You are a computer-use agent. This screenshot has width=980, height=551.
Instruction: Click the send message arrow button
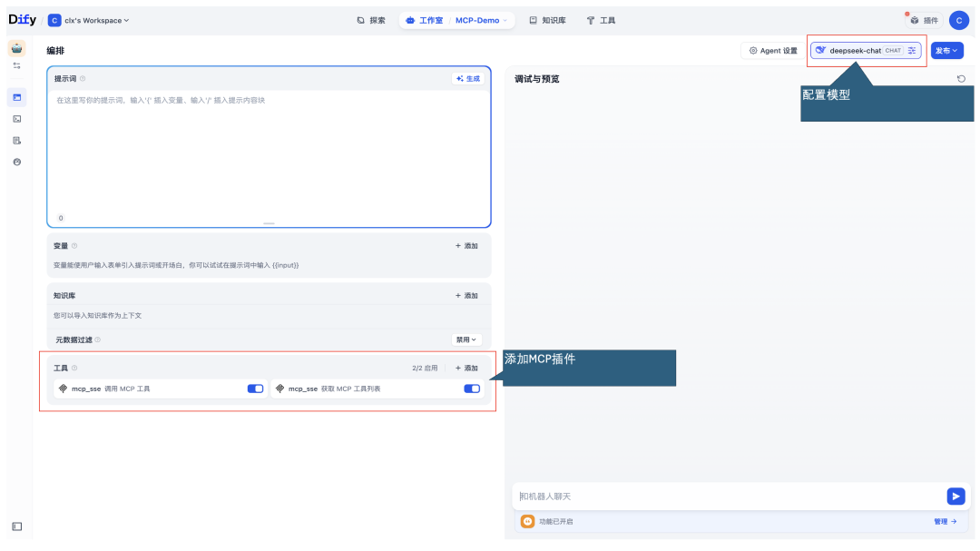[x=955, y=497]
